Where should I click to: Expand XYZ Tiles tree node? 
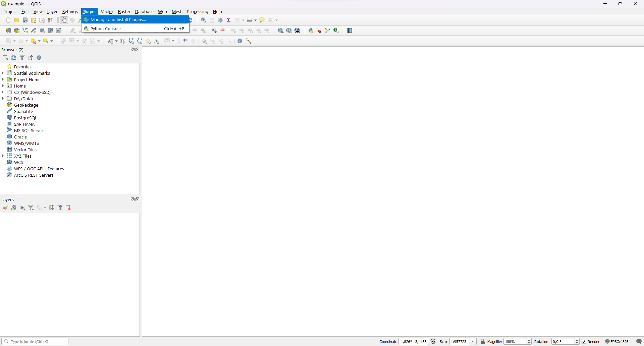[3, 156]
